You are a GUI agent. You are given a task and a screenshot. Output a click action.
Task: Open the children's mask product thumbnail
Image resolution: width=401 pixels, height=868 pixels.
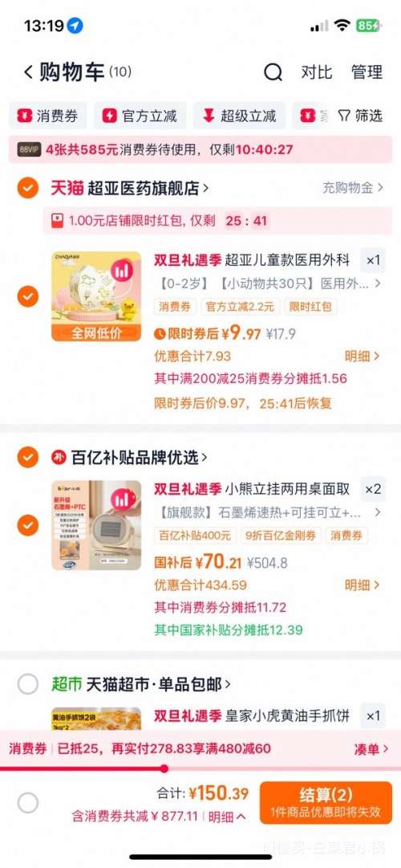(96, 296)
